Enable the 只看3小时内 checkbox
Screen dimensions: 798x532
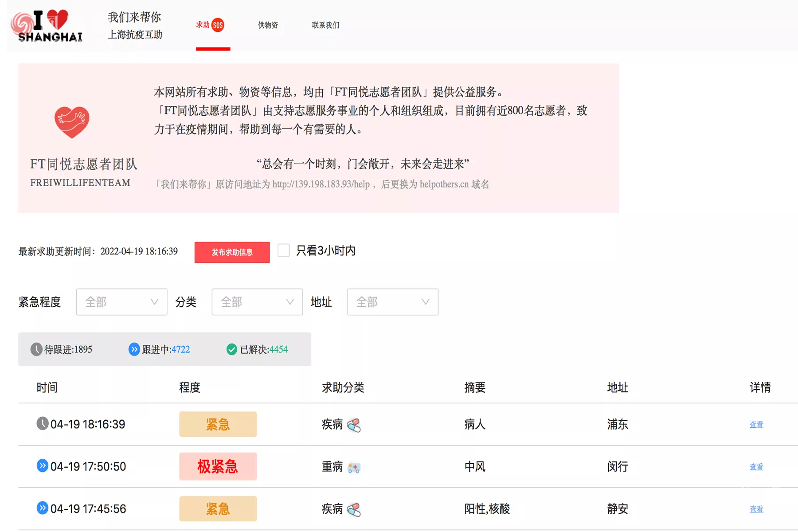pyautogui.click(x=284, y=250)
